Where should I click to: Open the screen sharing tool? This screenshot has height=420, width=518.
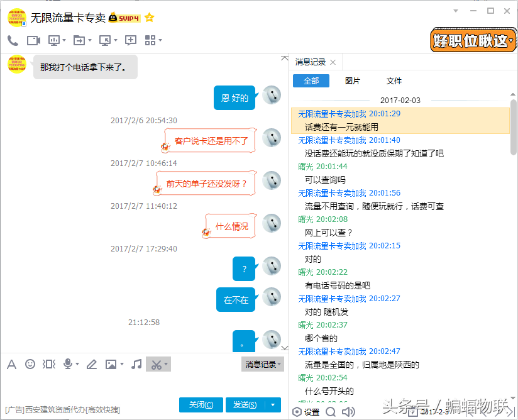(x=53, y=40)
